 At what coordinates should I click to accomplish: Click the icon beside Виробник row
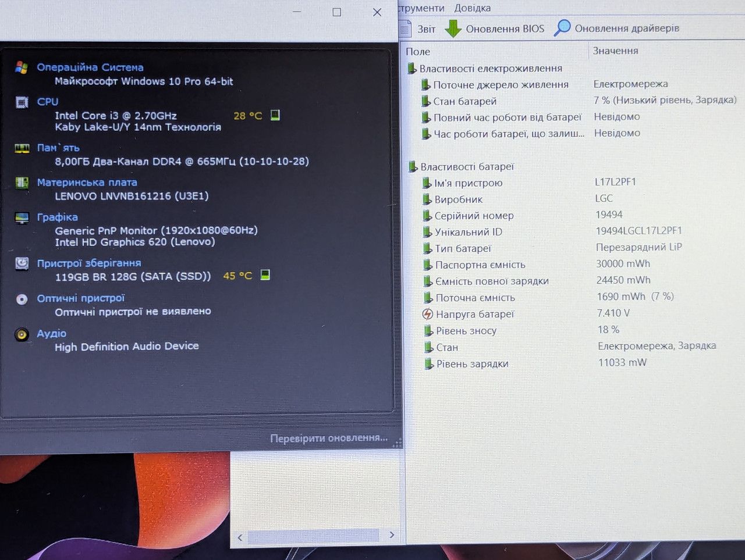(x=427, y=199)
